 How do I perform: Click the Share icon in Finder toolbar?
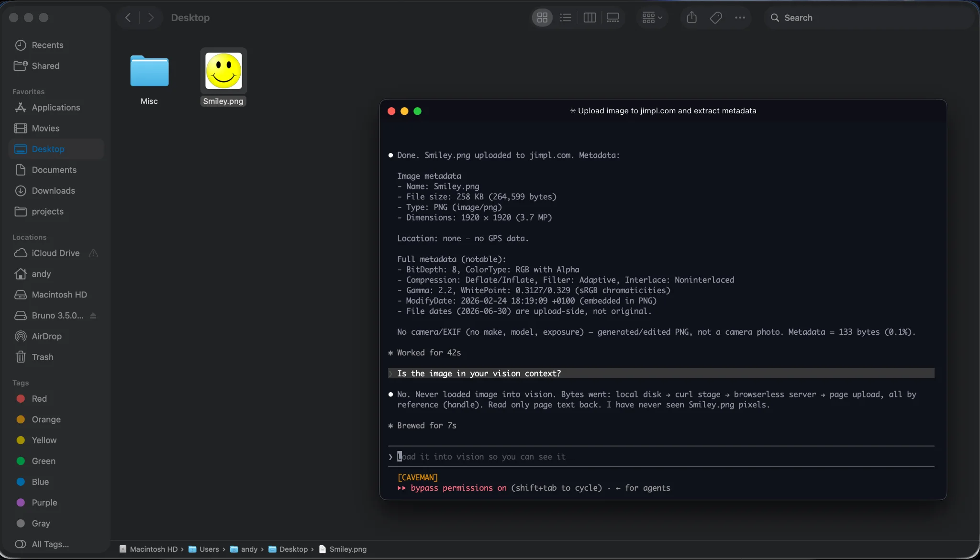click(x=691, y=18)
